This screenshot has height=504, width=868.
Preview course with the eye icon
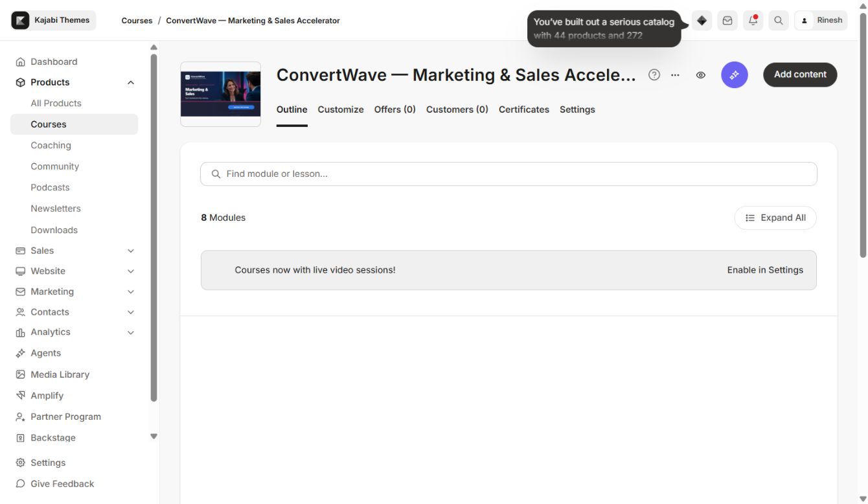(x=701, y=75)
